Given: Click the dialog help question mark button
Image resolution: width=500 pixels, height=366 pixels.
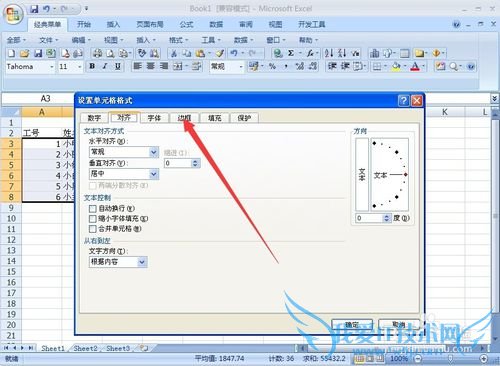Looking at the screenshot, I should click(x=403, y=100).
